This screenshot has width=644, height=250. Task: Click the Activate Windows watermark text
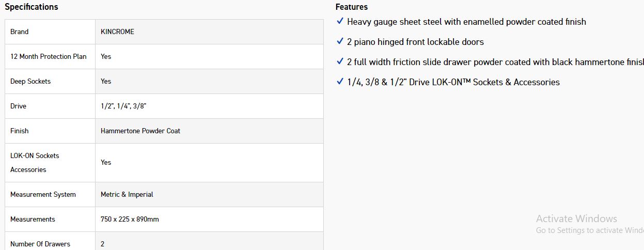(576, 219)
